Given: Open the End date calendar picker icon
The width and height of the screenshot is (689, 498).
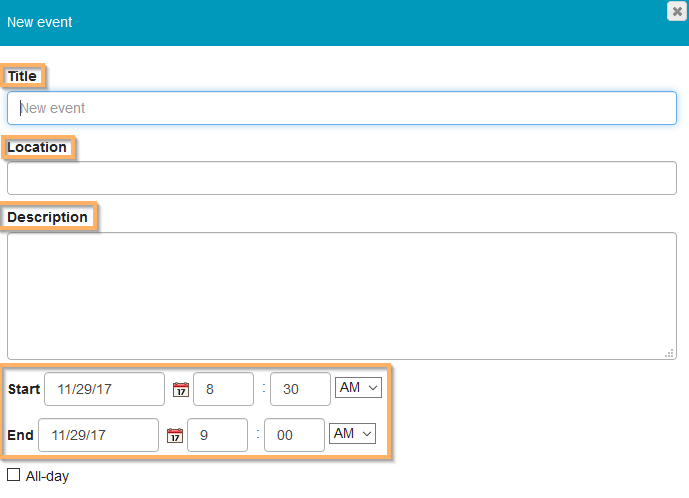Looking at the screenshot, I should (174, 435).
